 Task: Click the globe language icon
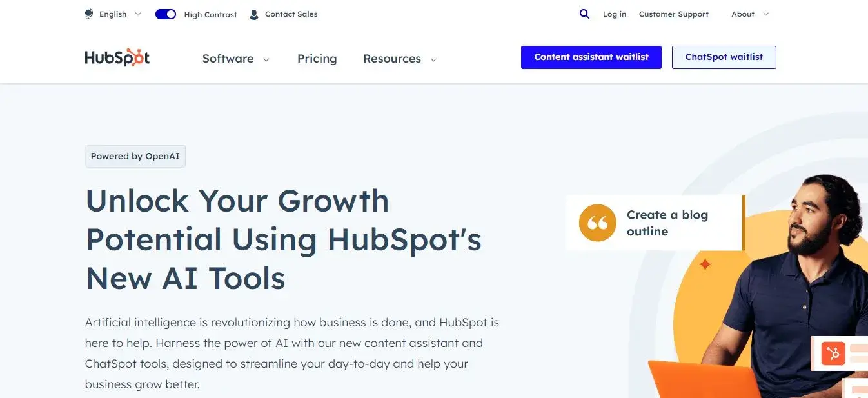pos(88,14)
